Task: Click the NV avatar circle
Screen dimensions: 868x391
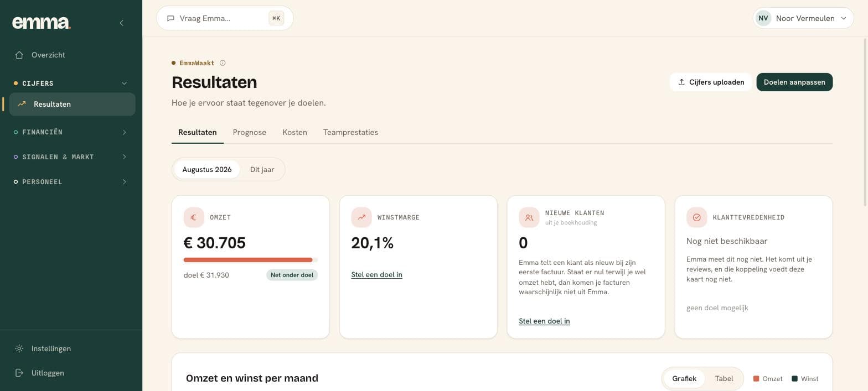Action: click(x=763, y=18)
